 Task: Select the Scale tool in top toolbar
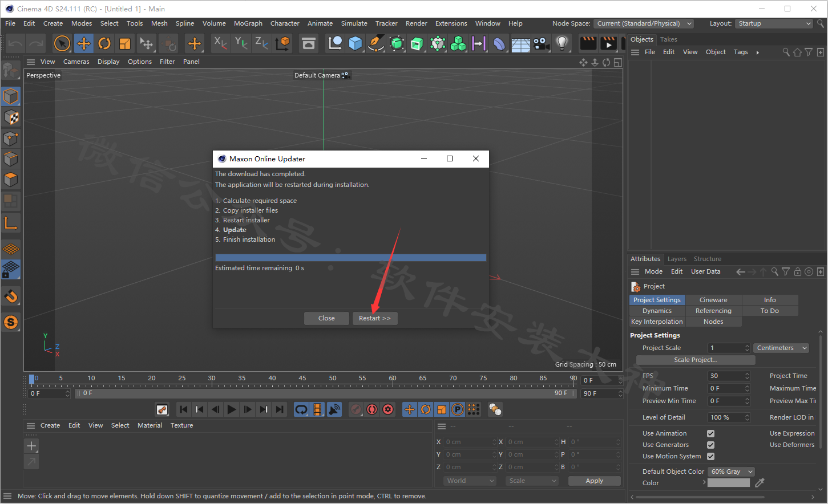coord(125,43)
